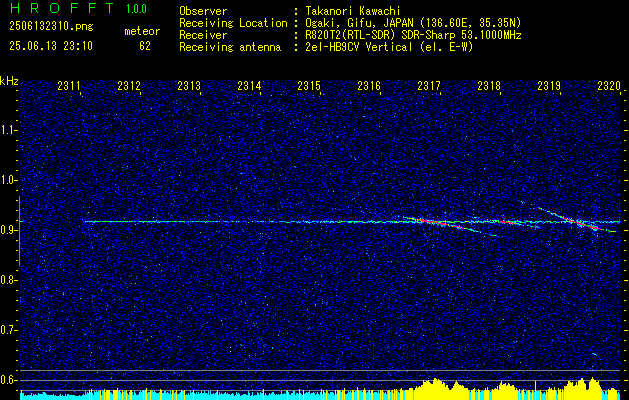Click the 2319 time axis marker

(549, 85)
